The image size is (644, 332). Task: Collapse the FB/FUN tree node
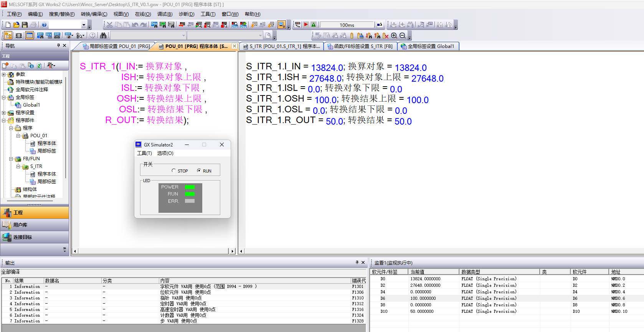[x=11, y=159]
